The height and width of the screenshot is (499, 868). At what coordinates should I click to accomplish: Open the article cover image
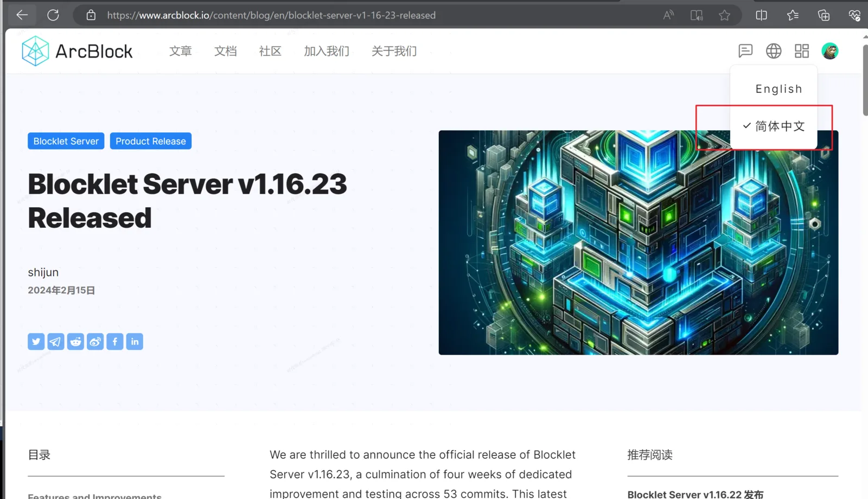click(x=639, y=242)
